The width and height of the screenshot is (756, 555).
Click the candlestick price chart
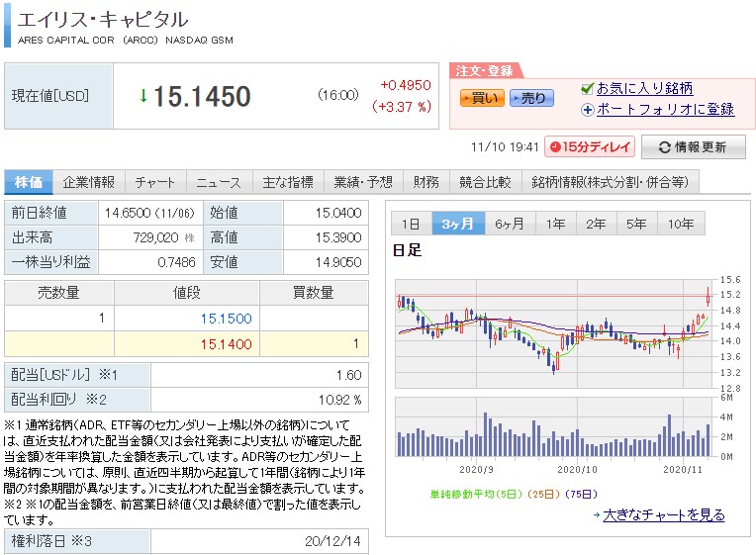pyautogui.click(x=553, y=333)
